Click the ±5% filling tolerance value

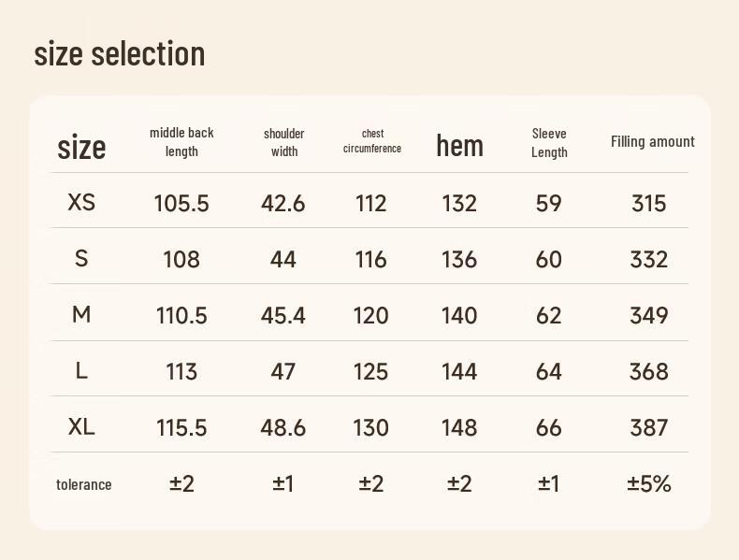(x=649, y=483)
